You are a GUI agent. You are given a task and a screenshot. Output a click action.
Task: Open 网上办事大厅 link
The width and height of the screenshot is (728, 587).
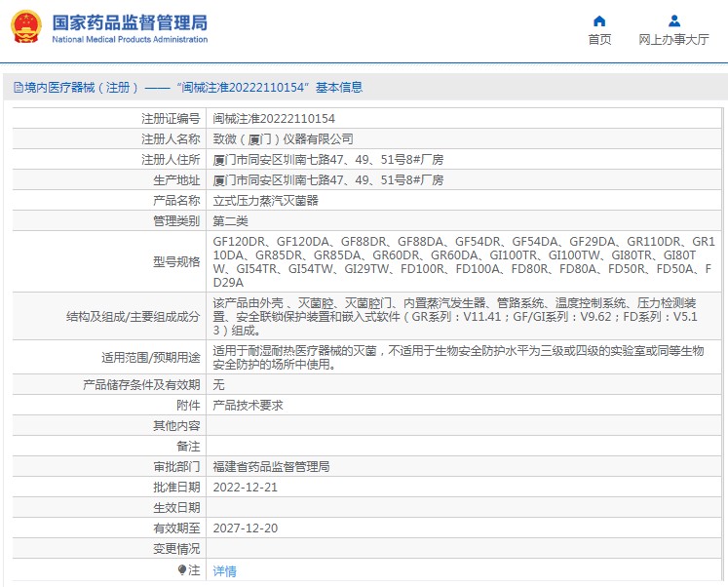(x=674, y=39)
